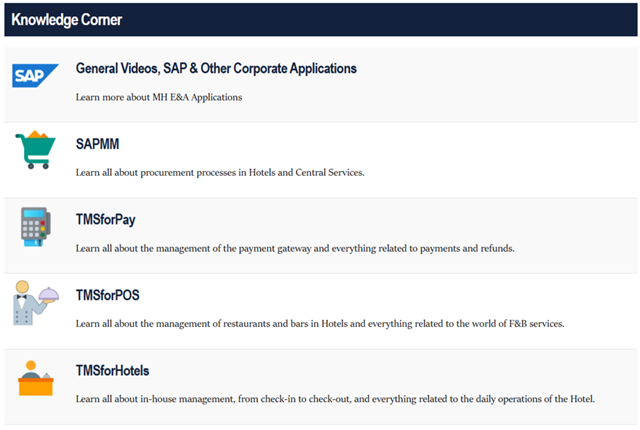The image size is (640, 430).
Task: Click the TMSforPay payment terminal icon
Action: click(36, 226)
